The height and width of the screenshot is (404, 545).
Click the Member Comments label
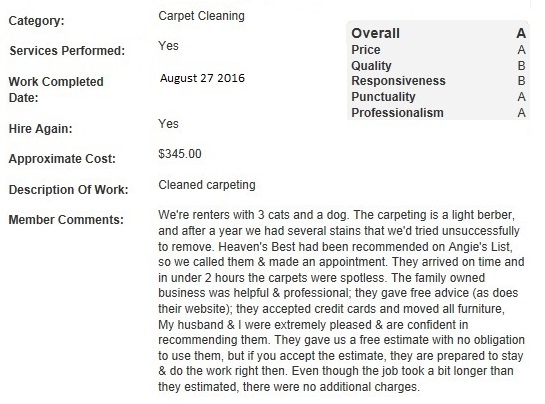tap(66, 220)
